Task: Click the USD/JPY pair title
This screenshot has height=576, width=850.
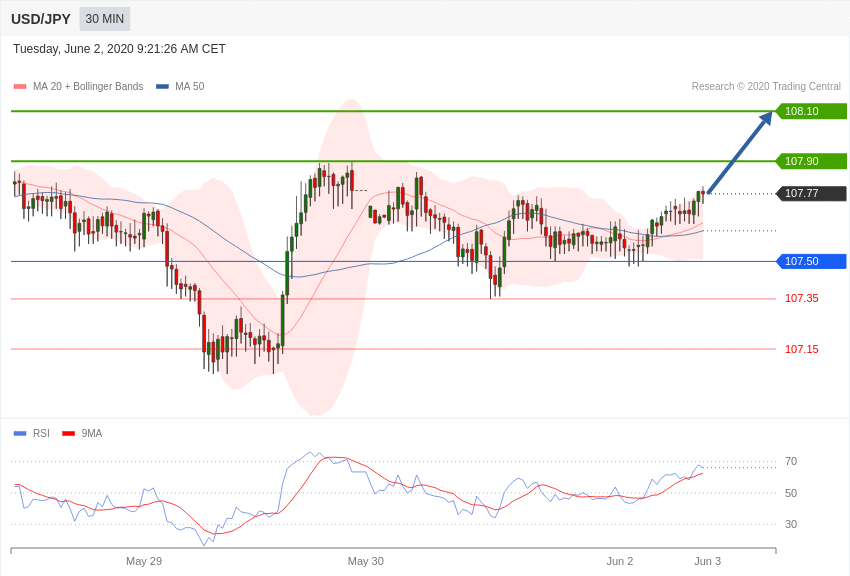Action: tap(41, 19)
